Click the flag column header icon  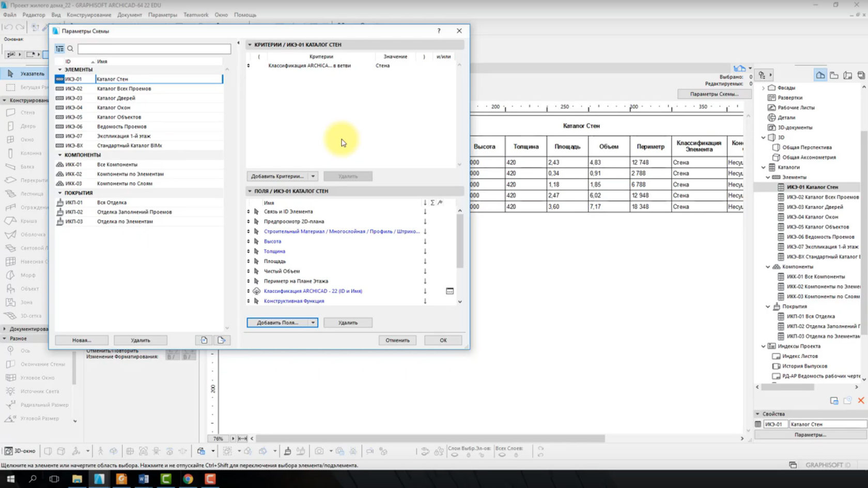[440, 203]
